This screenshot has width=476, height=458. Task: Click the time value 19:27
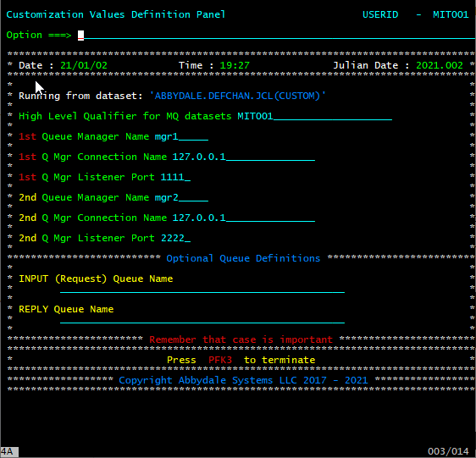point(235,65)
